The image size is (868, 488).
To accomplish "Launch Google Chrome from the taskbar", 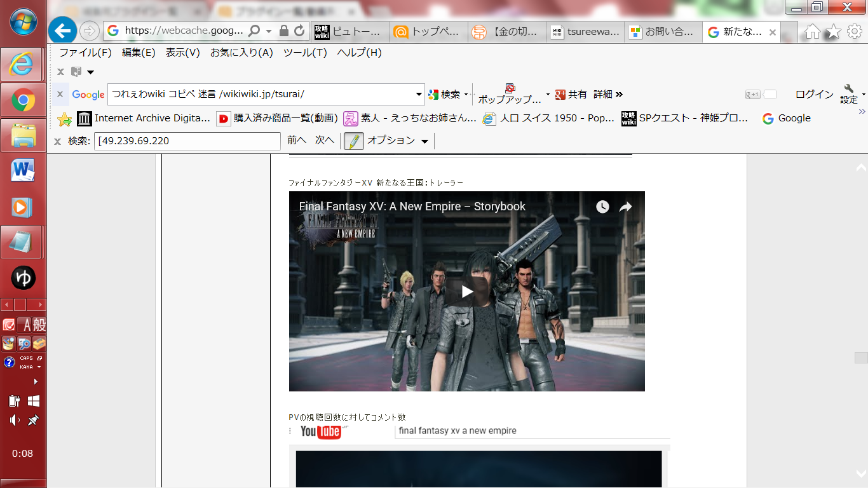I will 24,100.
